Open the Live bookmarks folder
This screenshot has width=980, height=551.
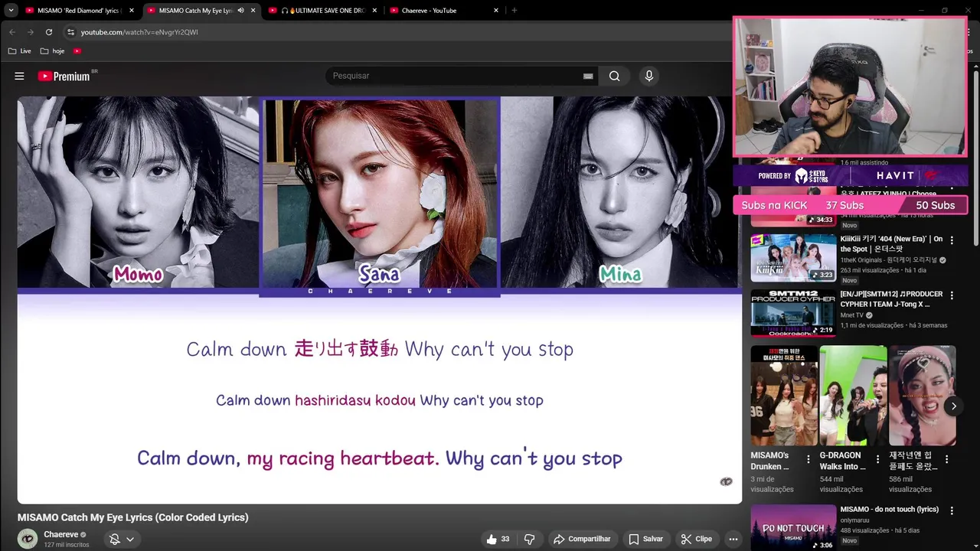(20, 51)
